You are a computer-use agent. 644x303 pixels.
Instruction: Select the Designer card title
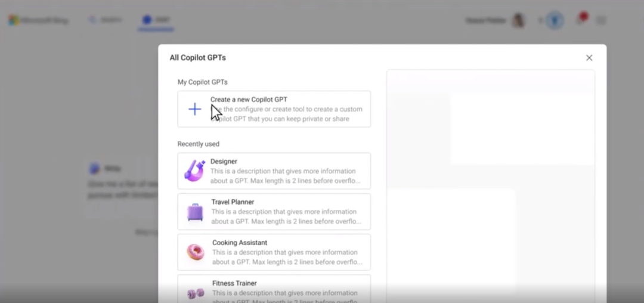[x=224, y=162]
